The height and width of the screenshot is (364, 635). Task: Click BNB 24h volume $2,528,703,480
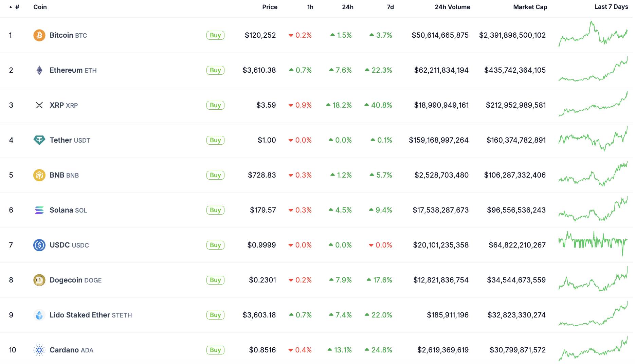[x=441, y=175]
